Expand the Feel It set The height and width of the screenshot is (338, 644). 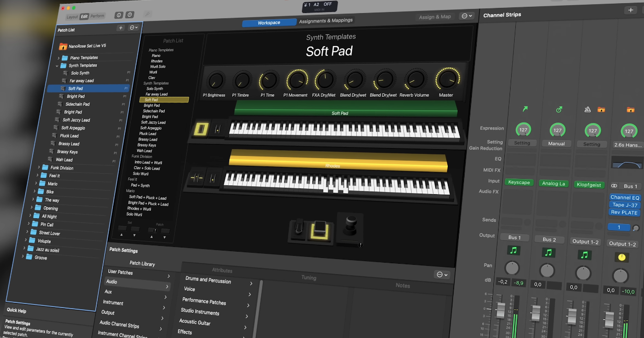(x=37, y=175)
